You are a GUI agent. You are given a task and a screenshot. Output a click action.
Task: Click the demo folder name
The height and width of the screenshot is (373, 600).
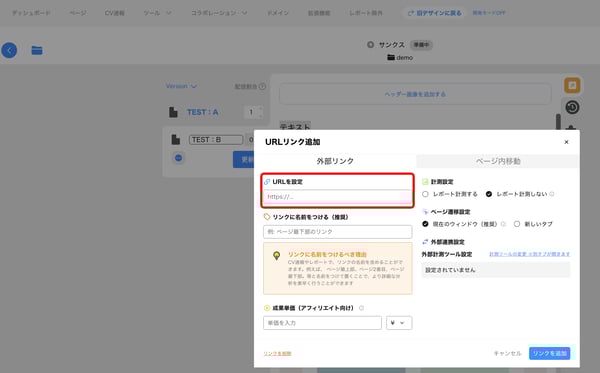tap(404, 57)
